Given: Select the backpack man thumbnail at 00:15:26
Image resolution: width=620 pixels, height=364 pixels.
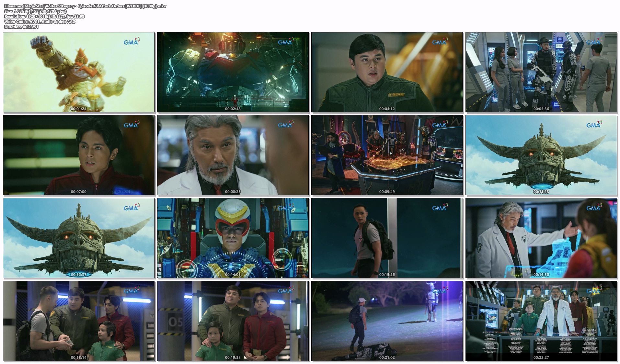Looking at the screenshot, I should [x=387, y=238].
